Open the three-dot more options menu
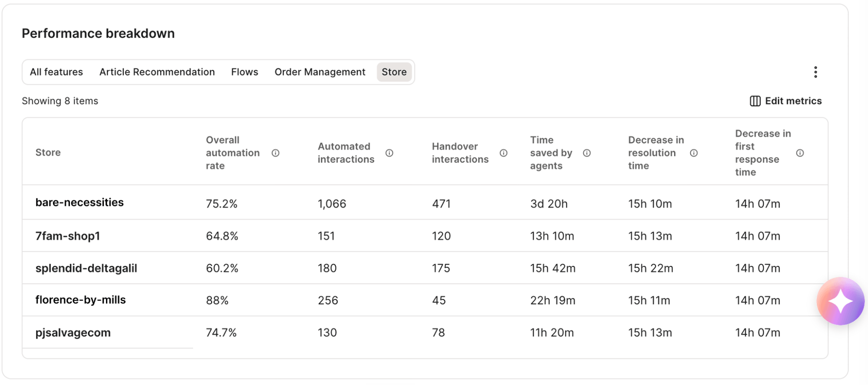The width and height of the screenshot is (868, 385). (x=815, y=72)
